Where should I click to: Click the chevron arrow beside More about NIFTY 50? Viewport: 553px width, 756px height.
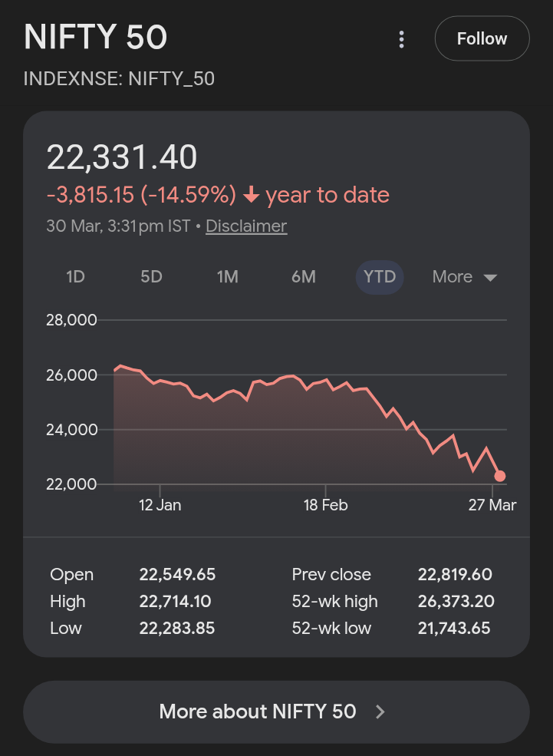[x=380, y=712]
